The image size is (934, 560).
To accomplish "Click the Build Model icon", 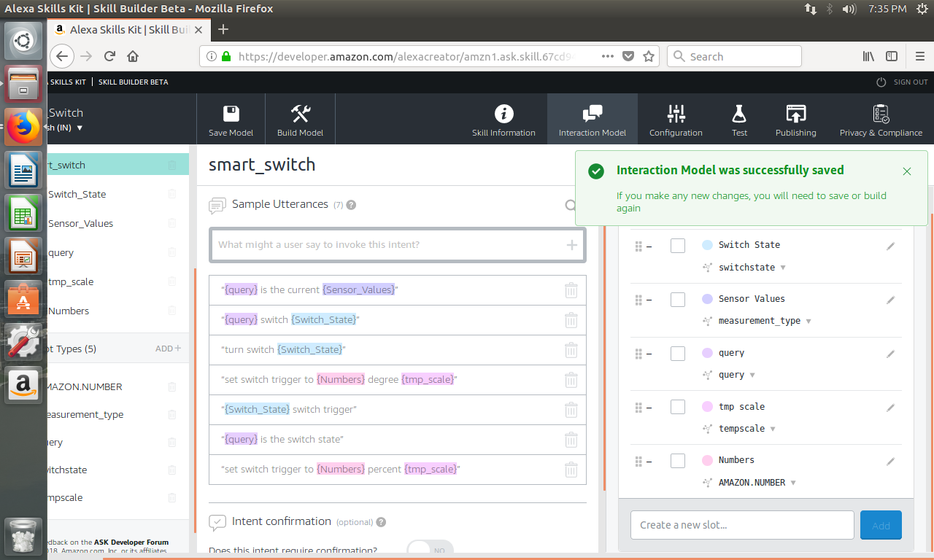I will coord(301,114).
